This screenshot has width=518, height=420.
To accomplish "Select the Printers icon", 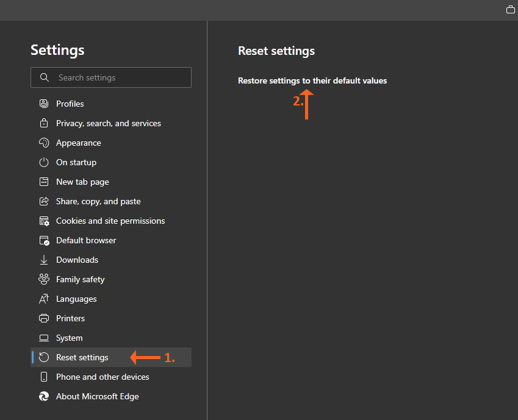I will click(x=44, y=318).
